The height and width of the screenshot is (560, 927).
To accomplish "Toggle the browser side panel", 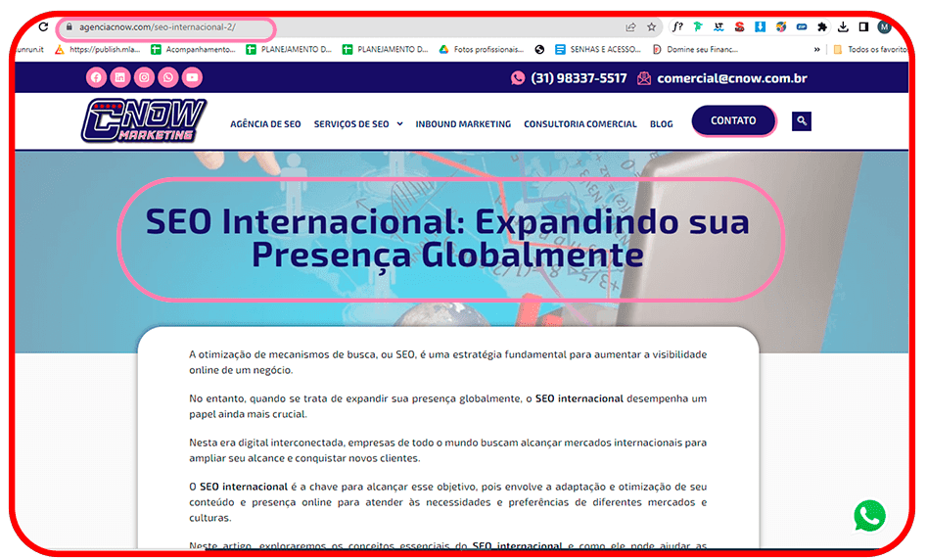I will pyautogui.click(x=863, y=26).
